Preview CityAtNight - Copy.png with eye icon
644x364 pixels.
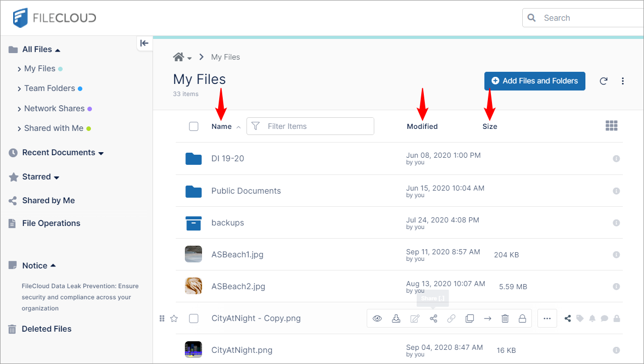[377, 318]
